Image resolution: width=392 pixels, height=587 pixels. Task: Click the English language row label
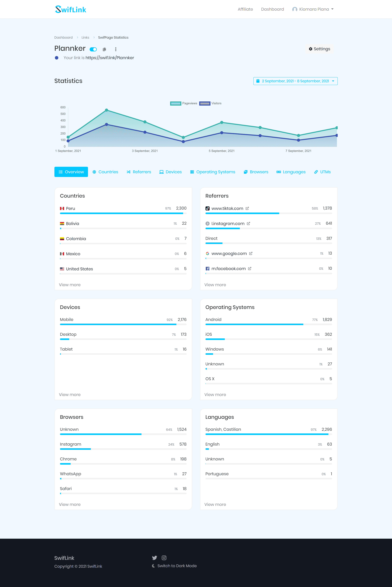coord(213,444)
